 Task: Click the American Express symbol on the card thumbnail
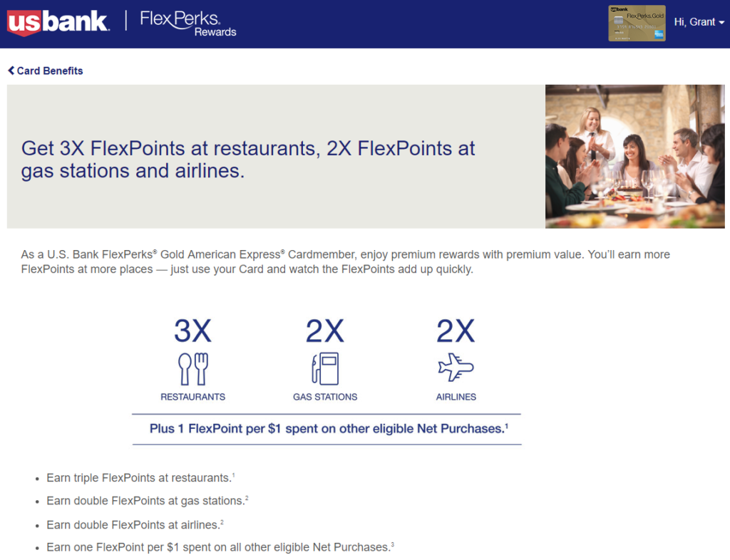659,34
